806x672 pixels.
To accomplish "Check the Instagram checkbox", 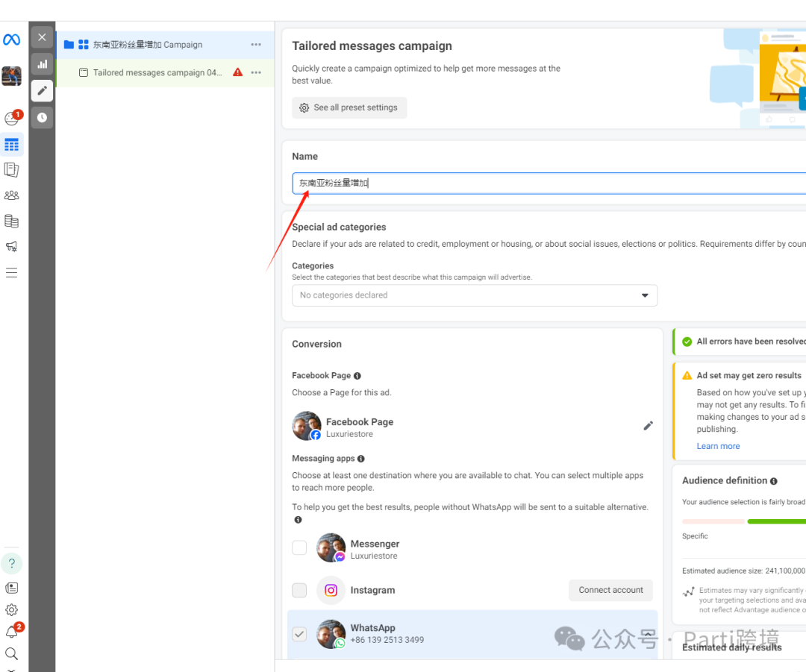I will point(299,590).
